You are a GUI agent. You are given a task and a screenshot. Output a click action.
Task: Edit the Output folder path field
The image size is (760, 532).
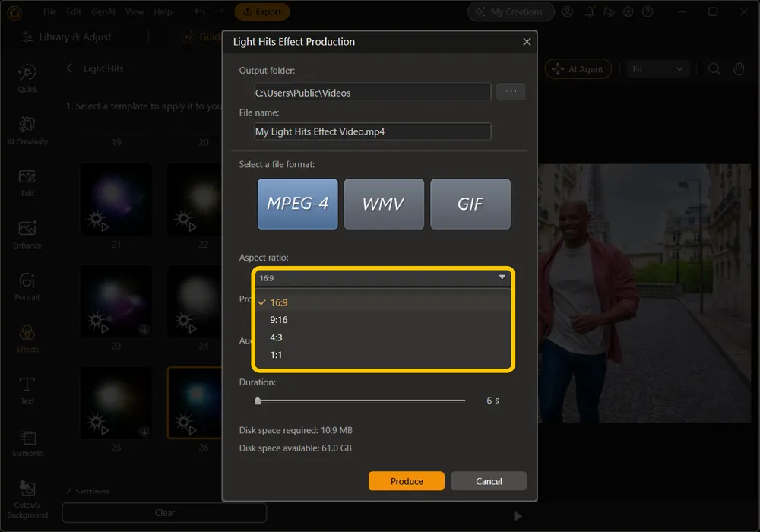(372, 92)
